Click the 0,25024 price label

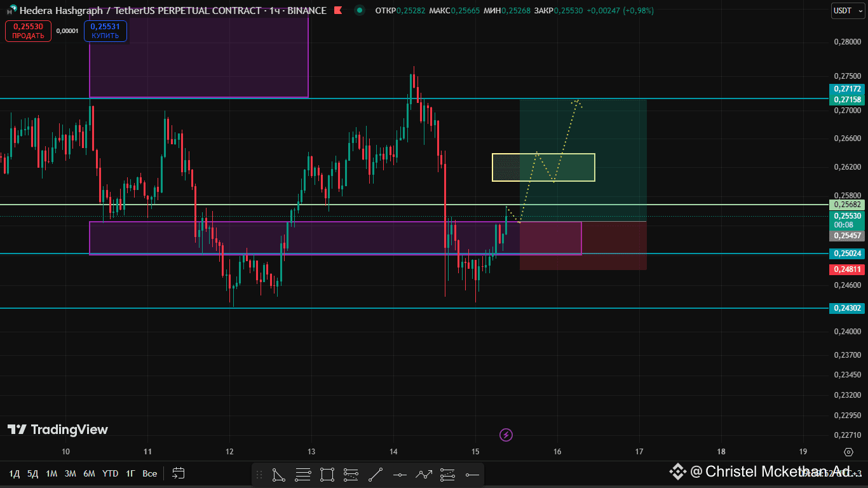click(x=848, y=254)
